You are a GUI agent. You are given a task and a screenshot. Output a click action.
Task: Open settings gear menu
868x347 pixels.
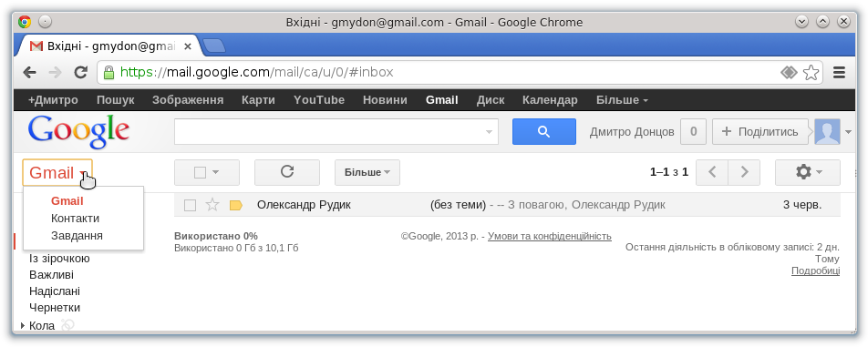[x=808, y=172]
